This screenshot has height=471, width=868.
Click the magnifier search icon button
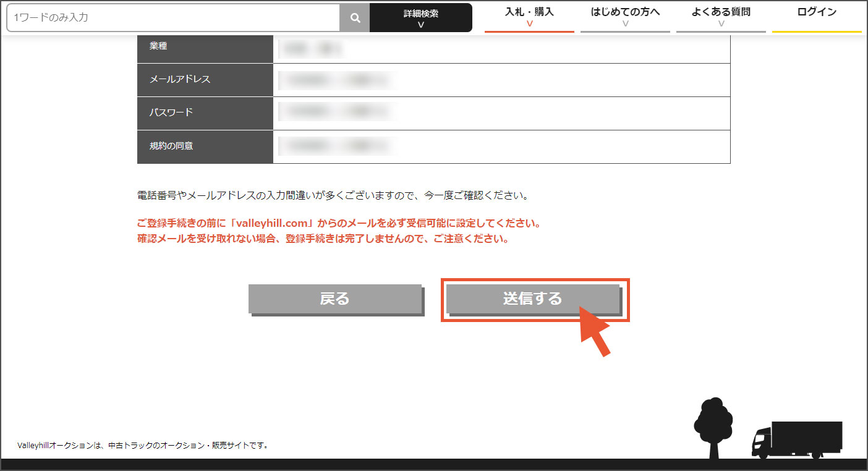[355, 18]
